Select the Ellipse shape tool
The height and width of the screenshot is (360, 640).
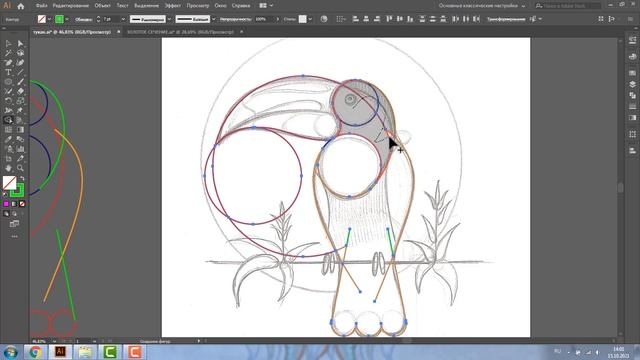click(x=8, y=82)
